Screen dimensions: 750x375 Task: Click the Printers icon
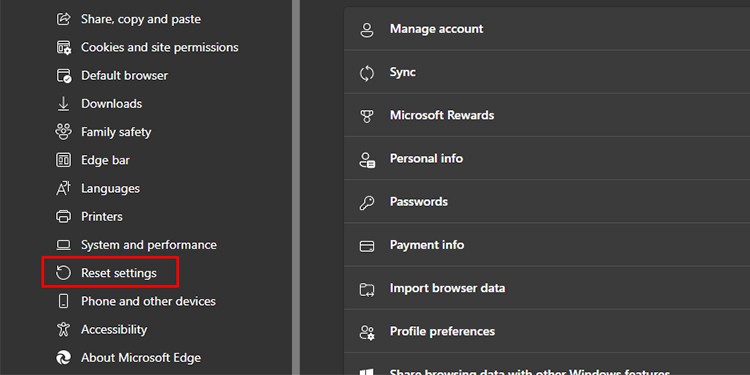pos(63,217)
